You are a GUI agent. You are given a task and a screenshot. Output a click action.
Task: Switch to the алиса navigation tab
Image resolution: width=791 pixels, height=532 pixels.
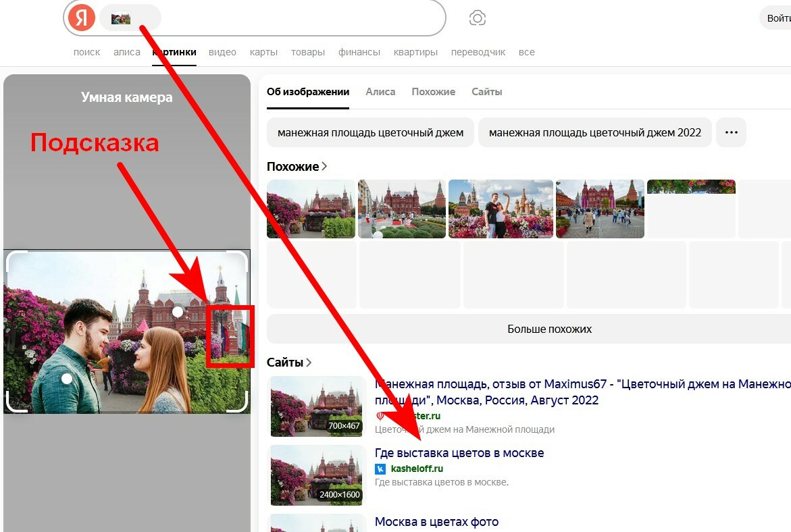tap(127, 52)
